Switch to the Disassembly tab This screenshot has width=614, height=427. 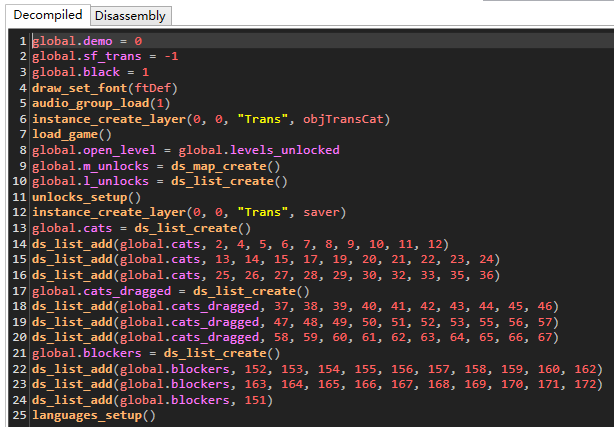[130, 15]
